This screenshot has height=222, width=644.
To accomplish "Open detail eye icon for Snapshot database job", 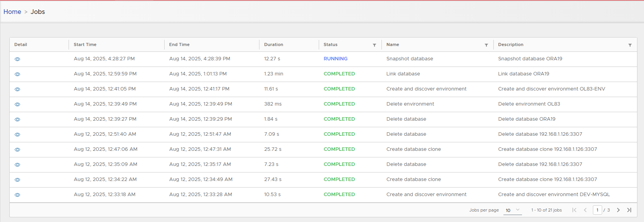I will tap(17, 59).
